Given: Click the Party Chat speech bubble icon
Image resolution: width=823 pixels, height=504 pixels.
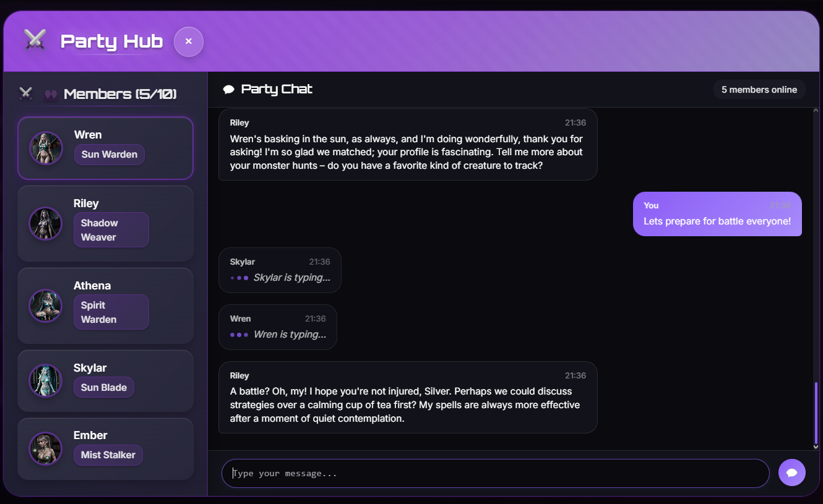Looking at the screenshot, I should (228, 90).
